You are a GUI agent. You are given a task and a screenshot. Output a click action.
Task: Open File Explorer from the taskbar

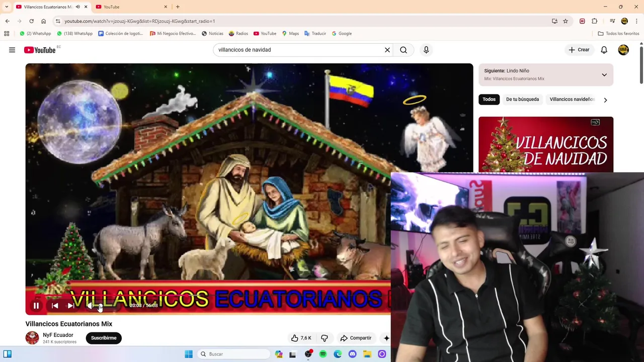coord(367,354)
